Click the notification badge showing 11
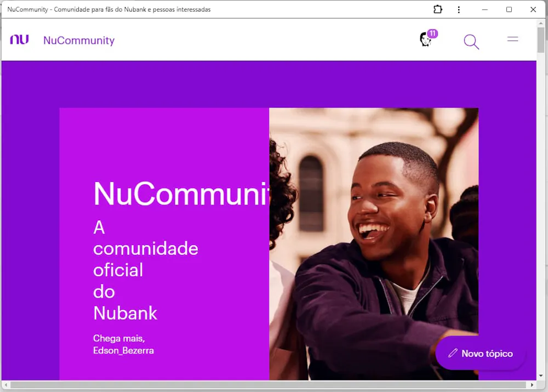This screenshot has width=548, height=392. (433, 33)
